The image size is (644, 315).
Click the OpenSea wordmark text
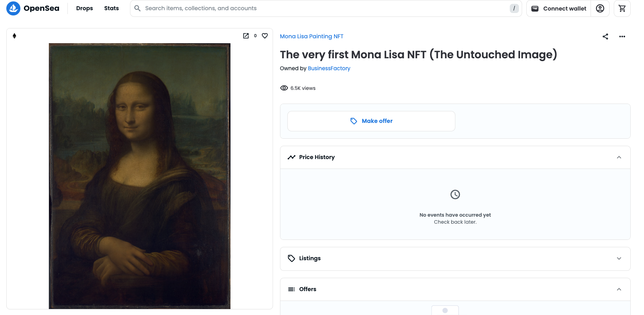41,8
